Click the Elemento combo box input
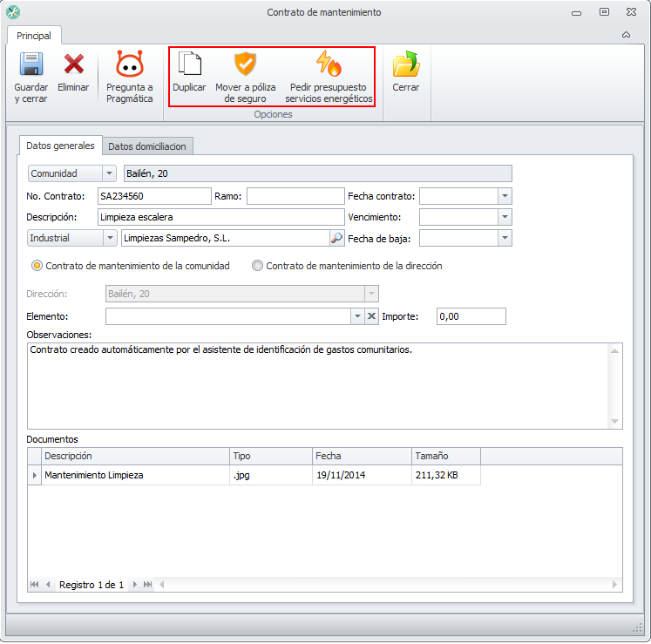651x644 pixels. coord(228,316)
